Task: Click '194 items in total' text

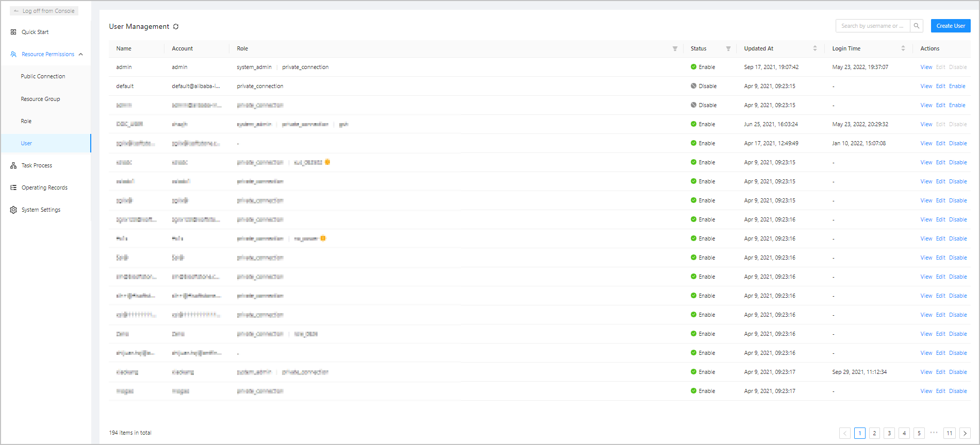Action: 130,433
